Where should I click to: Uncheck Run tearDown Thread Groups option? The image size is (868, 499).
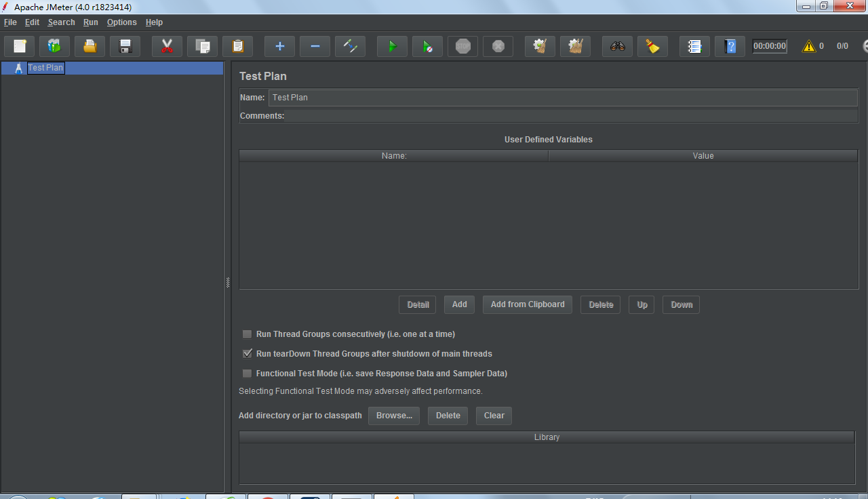point(248,354)
